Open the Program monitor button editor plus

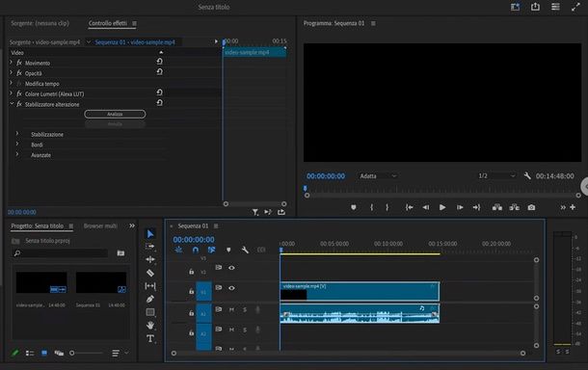(x=573, y=207)
